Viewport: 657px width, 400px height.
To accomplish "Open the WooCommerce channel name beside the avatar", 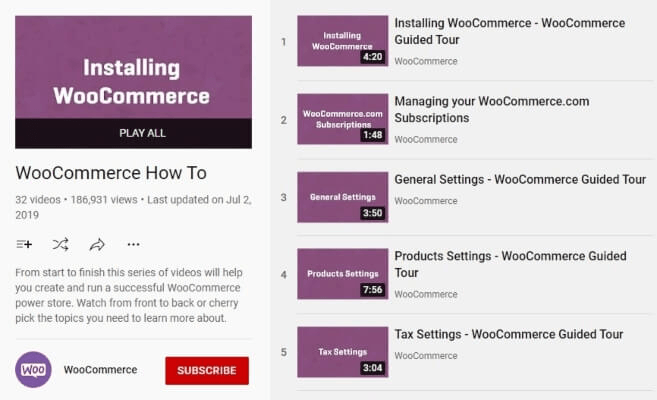I will click(x=101, y=369).
